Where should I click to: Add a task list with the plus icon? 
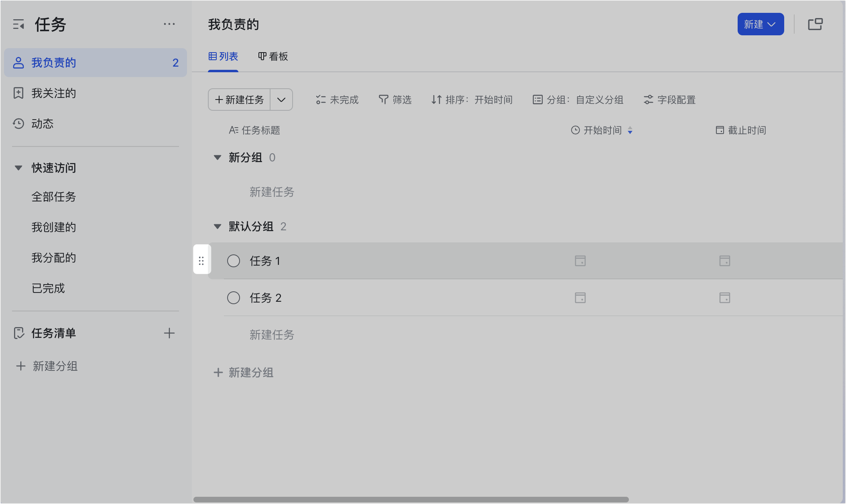[x=169, y=333]
